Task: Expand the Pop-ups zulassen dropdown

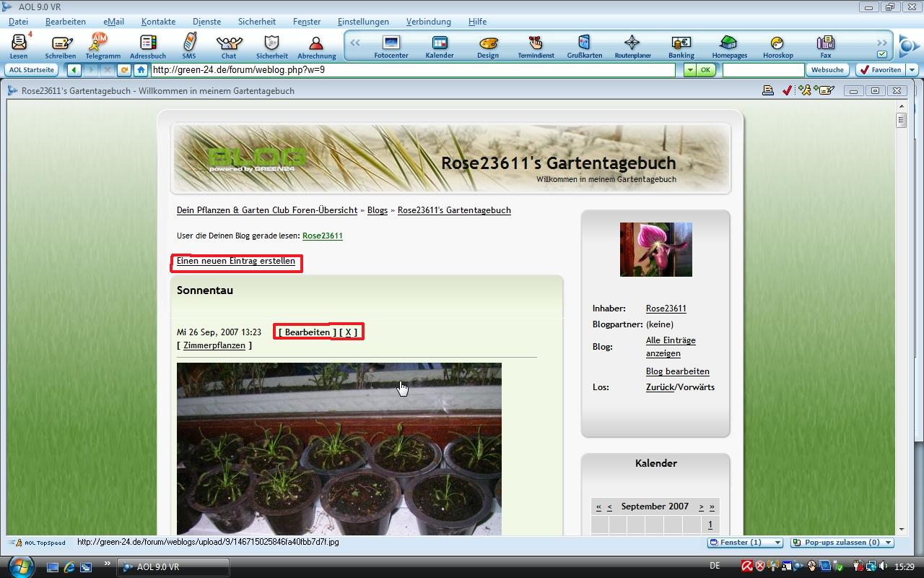Action: pyautogui.click(x=888, y=543)
